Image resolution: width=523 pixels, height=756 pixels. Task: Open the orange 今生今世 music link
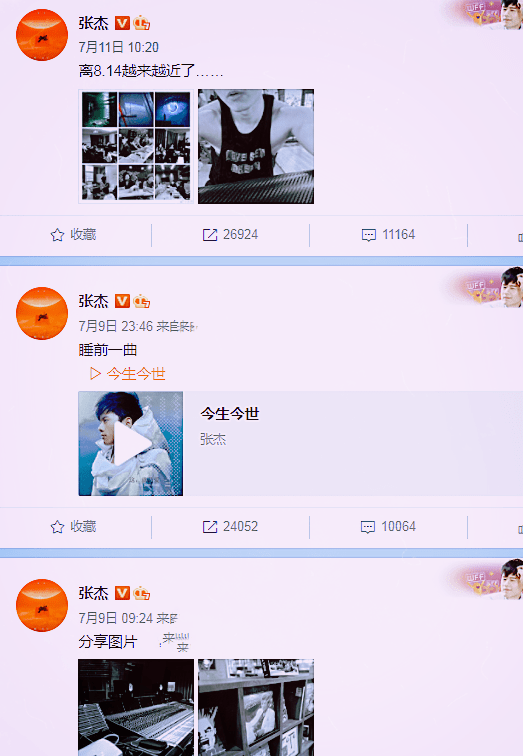tap(128, 374)
